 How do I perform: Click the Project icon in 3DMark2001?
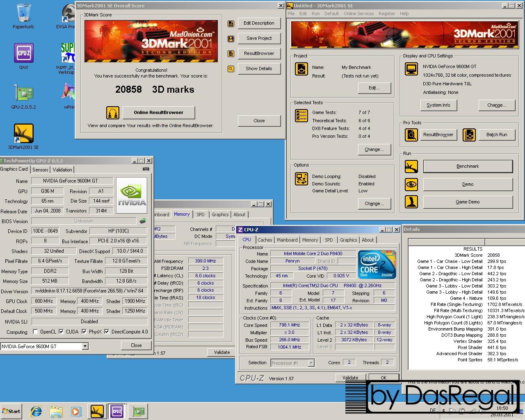[301, 69]
